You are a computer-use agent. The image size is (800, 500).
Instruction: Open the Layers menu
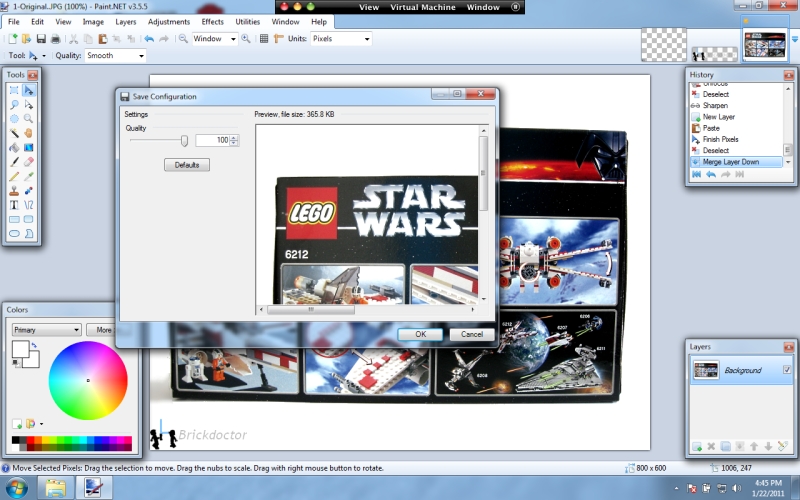tap(126, 22)
